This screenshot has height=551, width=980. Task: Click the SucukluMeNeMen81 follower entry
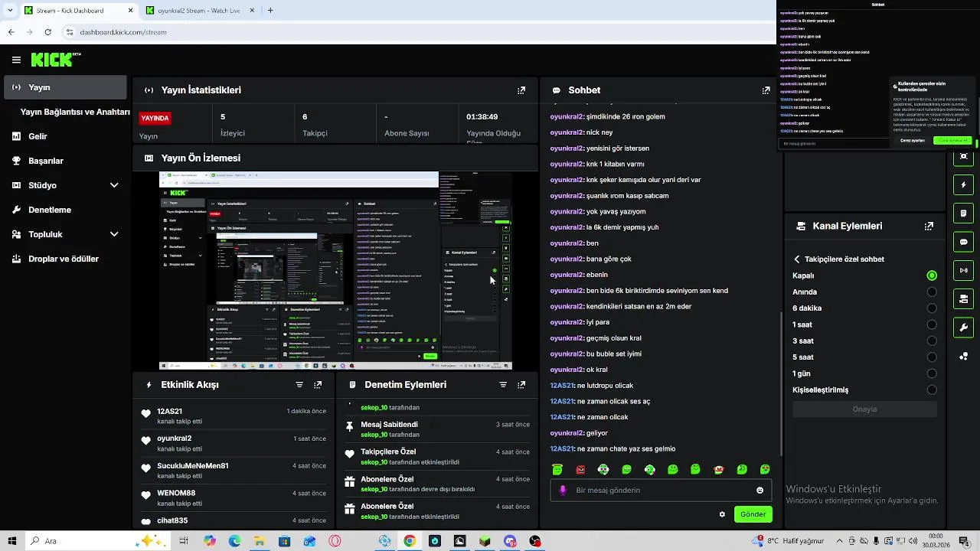point(233,471)
